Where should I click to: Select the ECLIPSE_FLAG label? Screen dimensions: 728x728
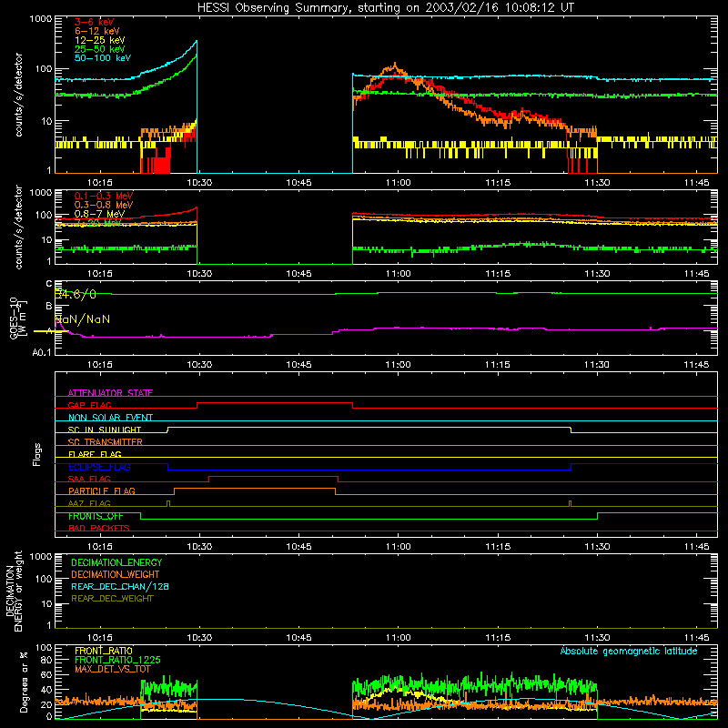99,467
